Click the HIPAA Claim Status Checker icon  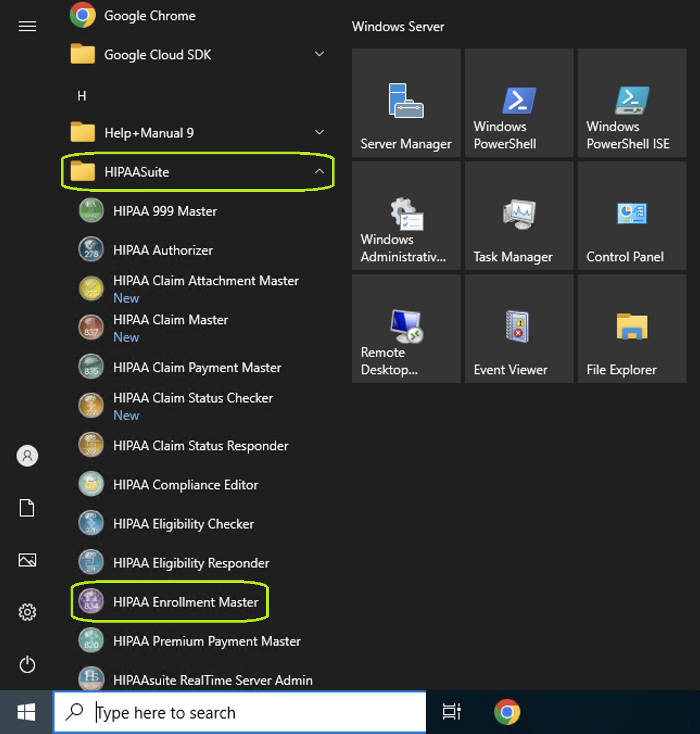click(91, 406)
